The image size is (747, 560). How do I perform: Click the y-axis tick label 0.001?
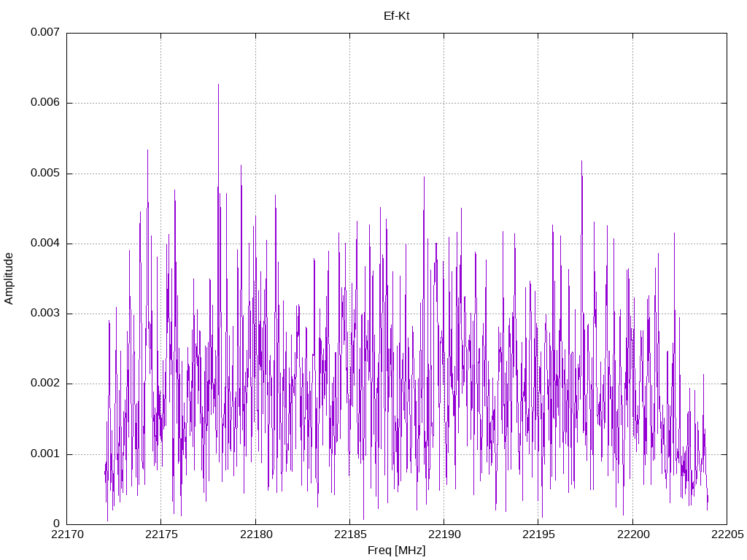pos(45,454)
